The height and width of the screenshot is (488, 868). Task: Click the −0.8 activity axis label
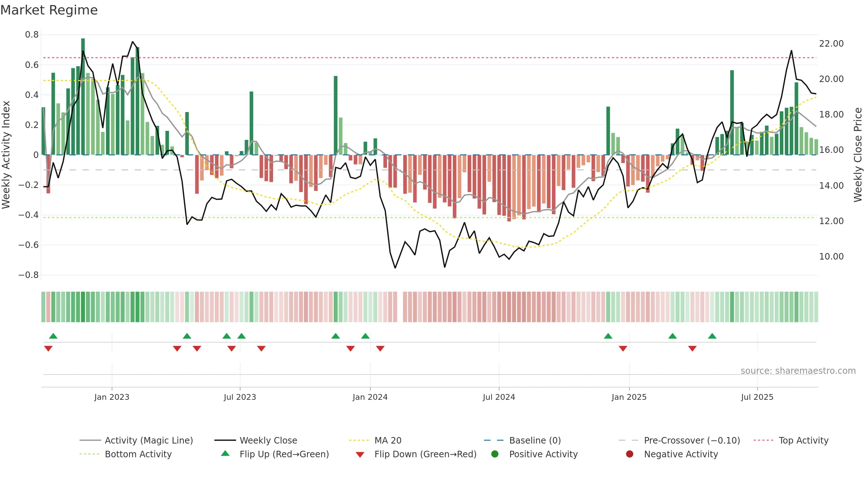click(x=29, y=275)
